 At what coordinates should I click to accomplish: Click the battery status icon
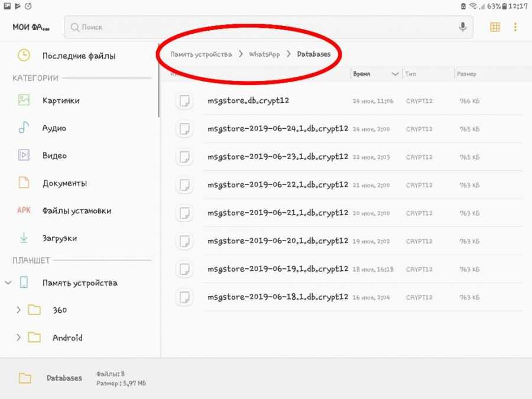coord(505,6)
